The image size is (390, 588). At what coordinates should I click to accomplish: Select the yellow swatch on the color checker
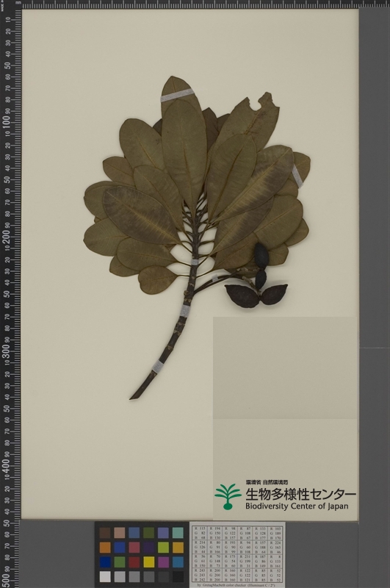pos(149,562)
